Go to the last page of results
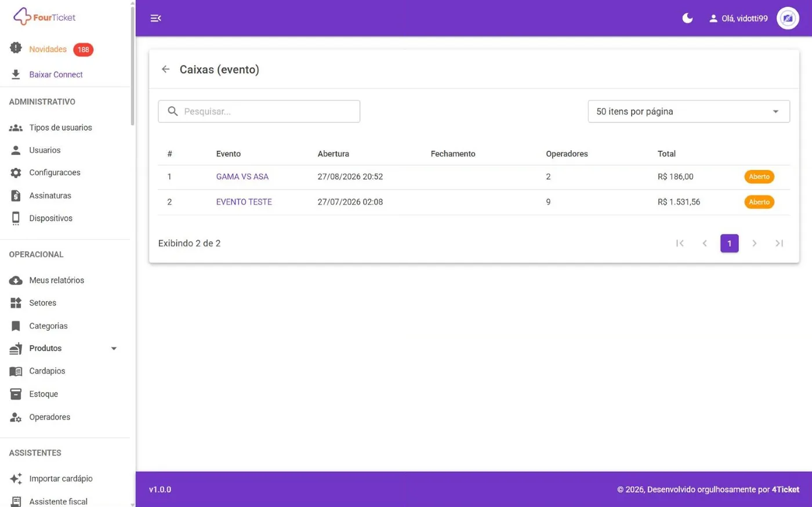This screenshot has width=812, height=507. click(x=779, y=243)
